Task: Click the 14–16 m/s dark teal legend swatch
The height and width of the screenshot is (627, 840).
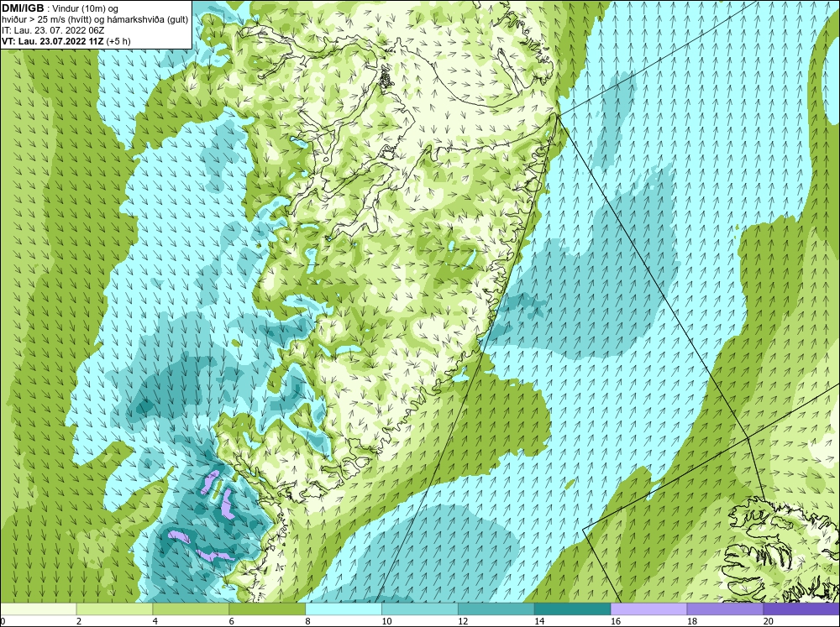Action: point(573,609)
